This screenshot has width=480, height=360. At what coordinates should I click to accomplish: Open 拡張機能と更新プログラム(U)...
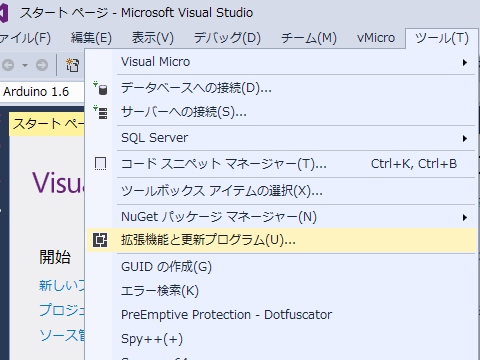(281, 240)
